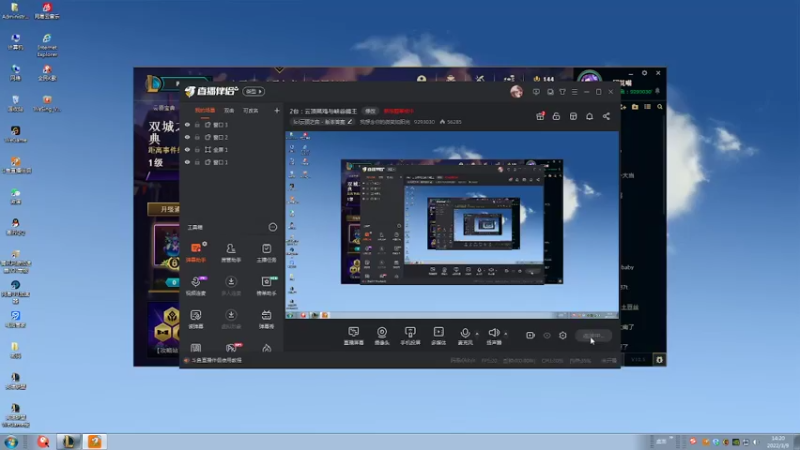Screen dimensions: 800x450
Task: Open the orange-highlighted first tool in the toolbox grid
Action: pos(196,252)
